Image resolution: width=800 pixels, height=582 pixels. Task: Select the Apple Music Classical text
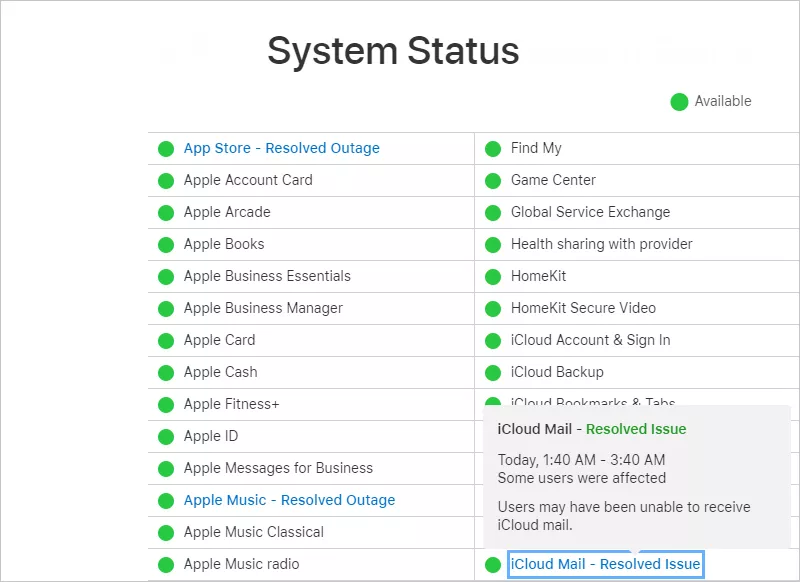pos(254,532)
